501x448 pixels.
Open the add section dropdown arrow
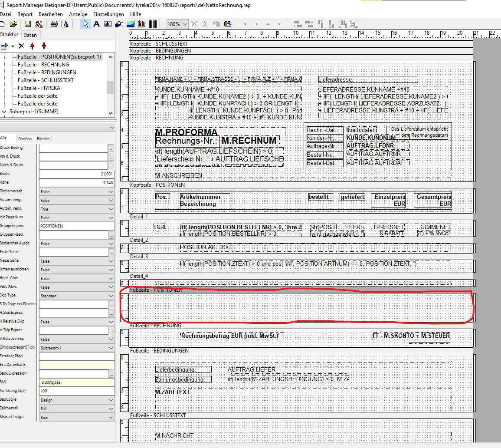point(13,46)
